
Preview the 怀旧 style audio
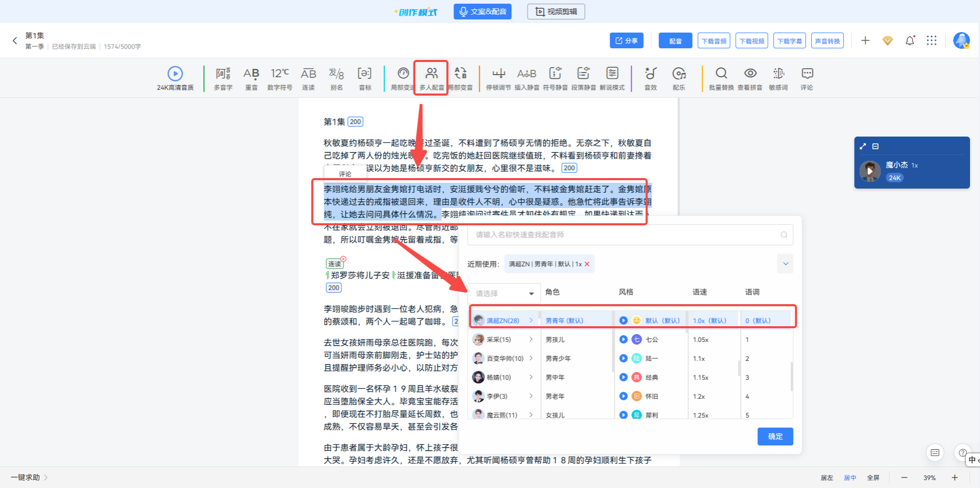[x=623, y=396]
